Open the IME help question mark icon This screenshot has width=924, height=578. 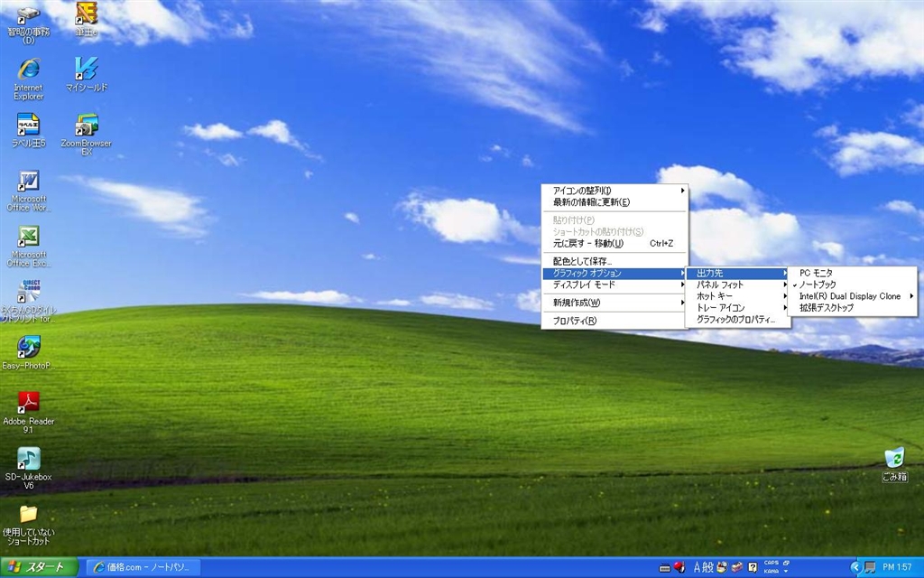tap(753, 567)
